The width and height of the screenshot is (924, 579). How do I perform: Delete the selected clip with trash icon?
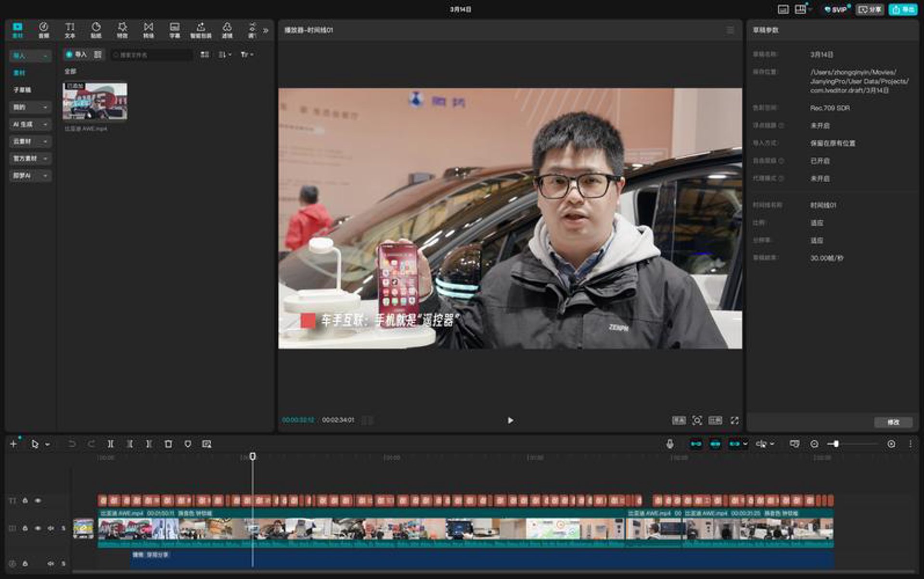168,444
